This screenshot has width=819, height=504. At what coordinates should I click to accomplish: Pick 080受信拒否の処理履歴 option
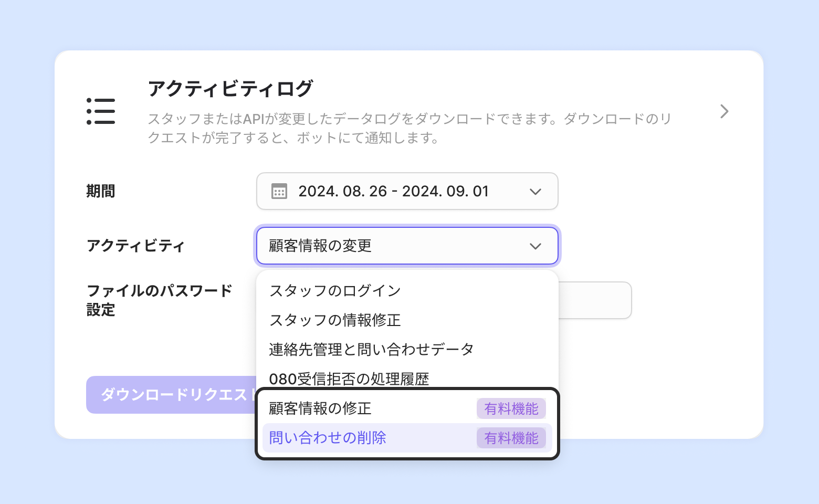pyautogui.click(x=349, y=379)
